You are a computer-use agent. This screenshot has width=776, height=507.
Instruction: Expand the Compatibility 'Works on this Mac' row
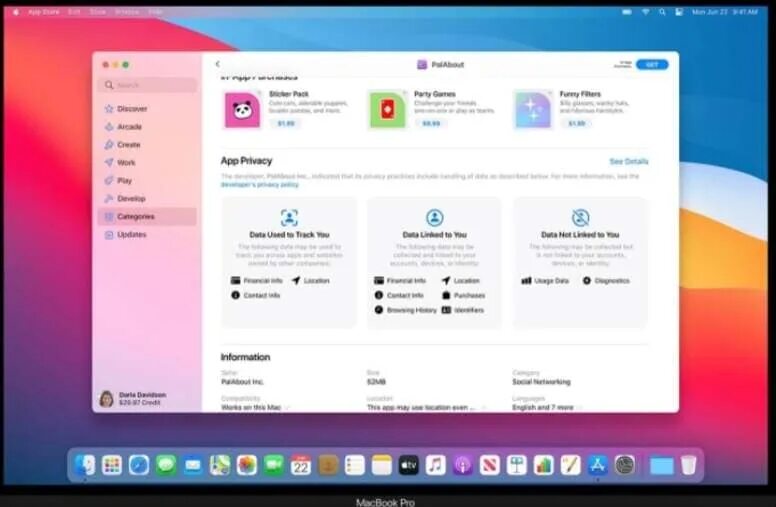255,407
